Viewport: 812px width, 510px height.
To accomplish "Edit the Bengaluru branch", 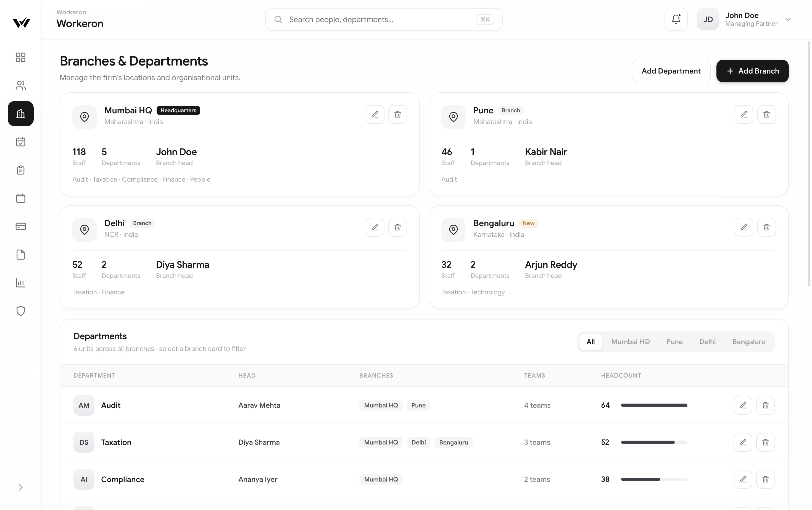I will pos(744,227).
